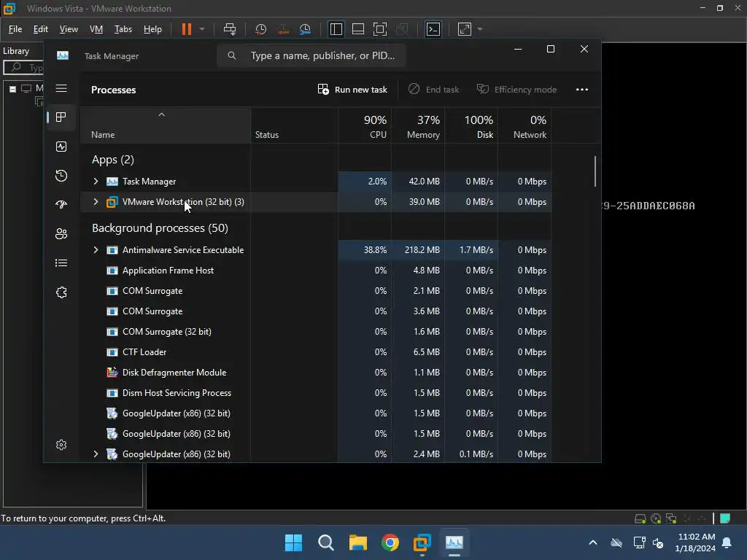Sort processes by Disk column header
Image resolution: width=747 pixels, height=560 pixels.
click(x=471, y=125)
